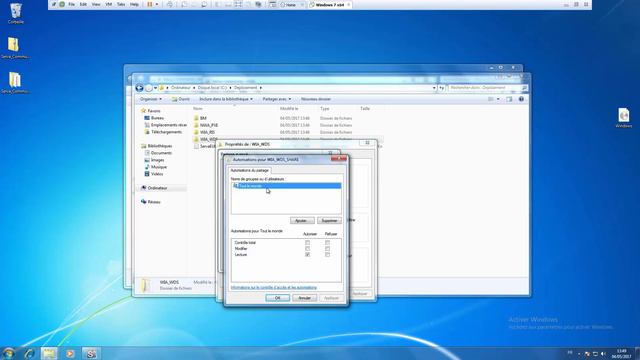Open the Images library in the sidebar
Image resolution: width=640 pixels, height=360 pixels.
[x=154, y=160]
